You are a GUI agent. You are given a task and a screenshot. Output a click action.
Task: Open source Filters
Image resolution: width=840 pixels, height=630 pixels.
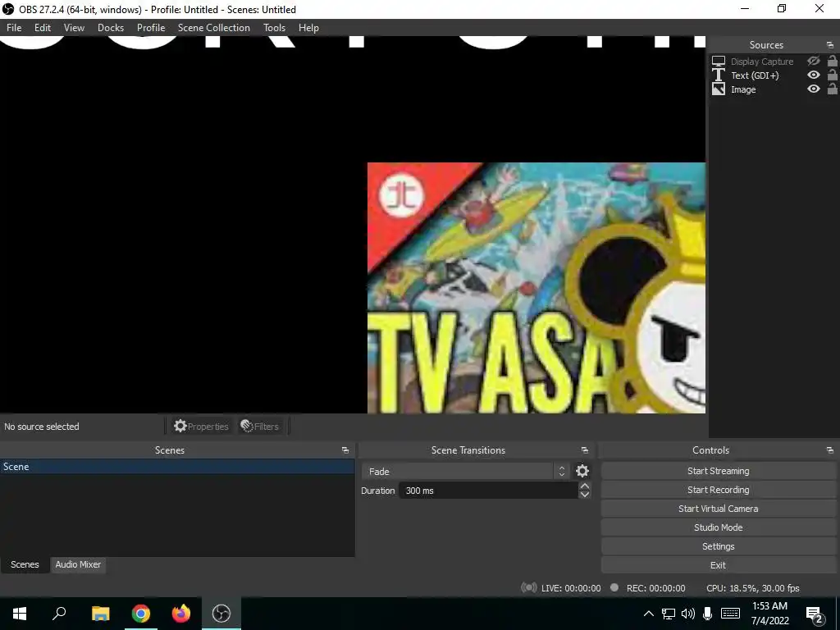pyautogui.click(x=260, y=427)
